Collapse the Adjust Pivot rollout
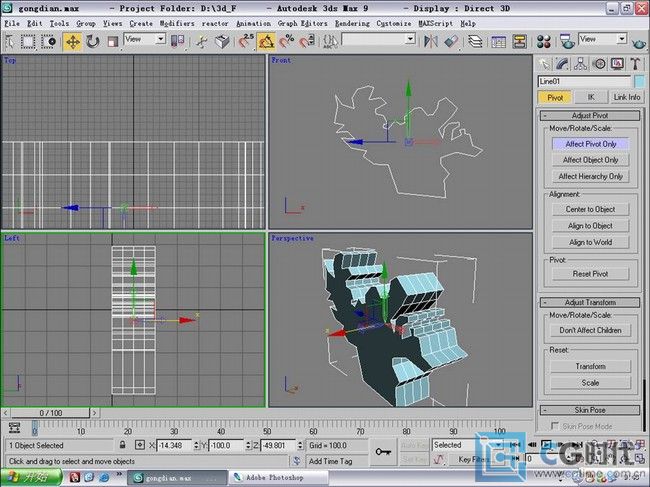 (x=590, y=116)
